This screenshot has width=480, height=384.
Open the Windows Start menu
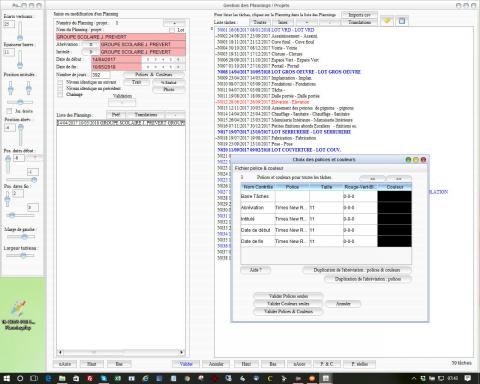pos(7,378)
